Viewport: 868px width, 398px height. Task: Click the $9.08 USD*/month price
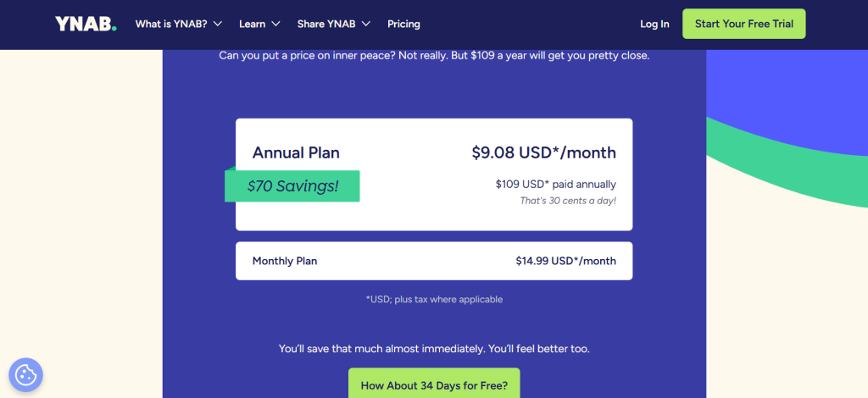(543, 153)
